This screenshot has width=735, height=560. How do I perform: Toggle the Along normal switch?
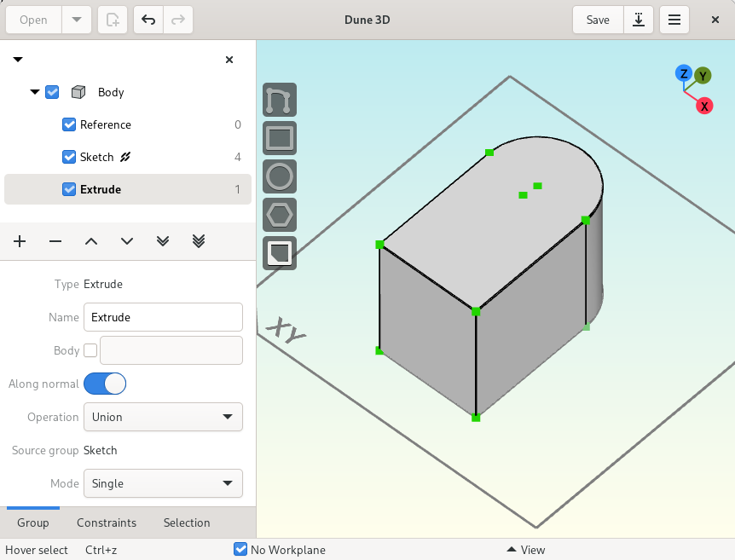105,384
